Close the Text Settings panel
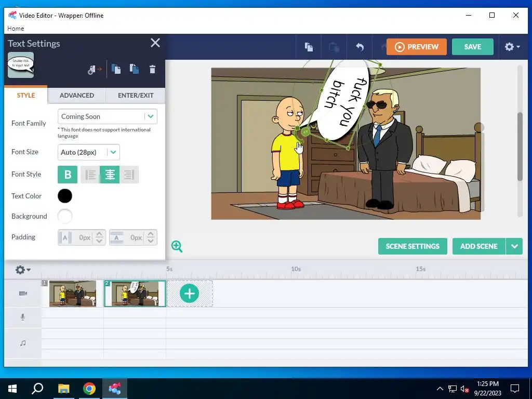Screen dimensions: 532x399 point(155,43)
